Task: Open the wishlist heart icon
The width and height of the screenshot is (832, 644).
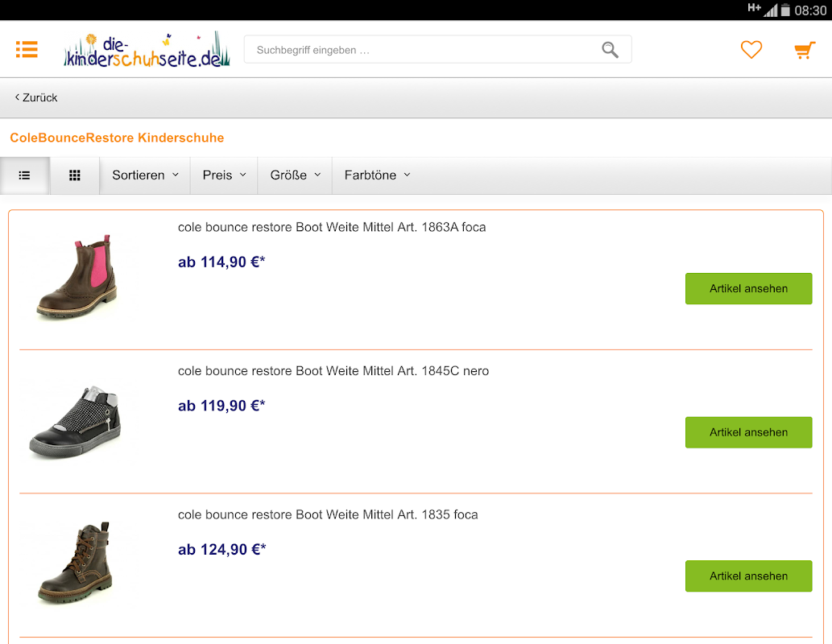Action: [x=751, y=50]
